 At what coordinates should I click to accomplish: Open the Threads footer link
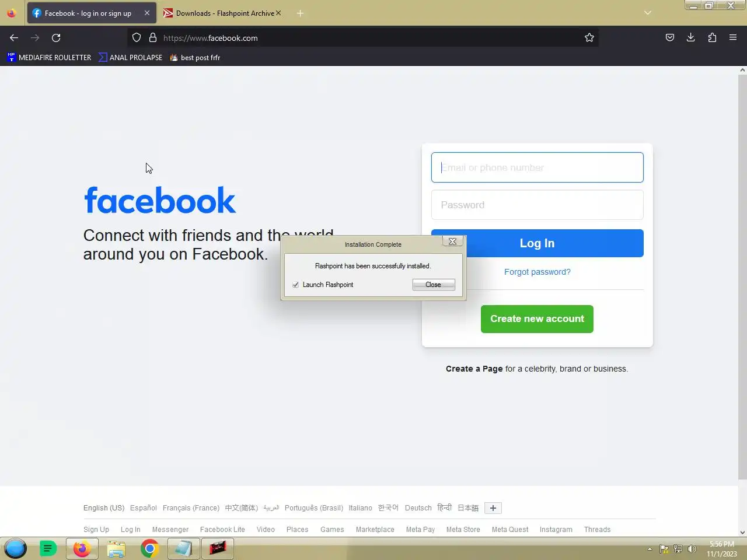(x=597, y=530)
